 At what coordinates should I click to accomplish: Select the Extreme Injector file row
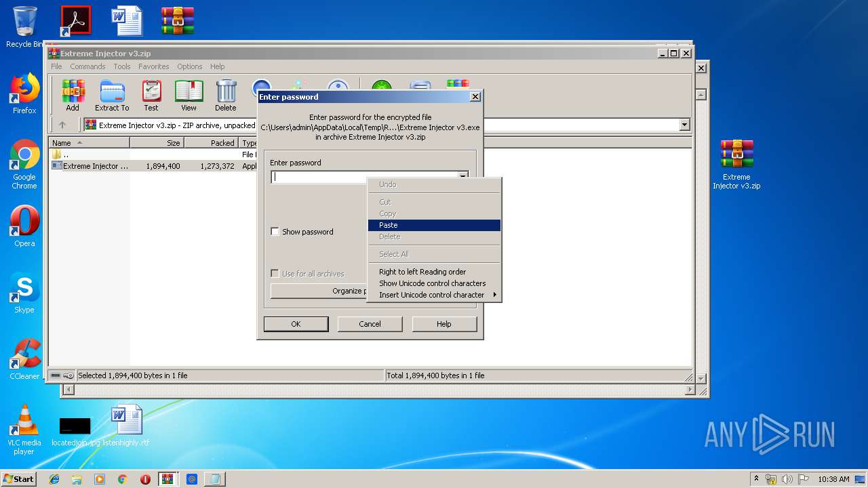tap(153, 166)
